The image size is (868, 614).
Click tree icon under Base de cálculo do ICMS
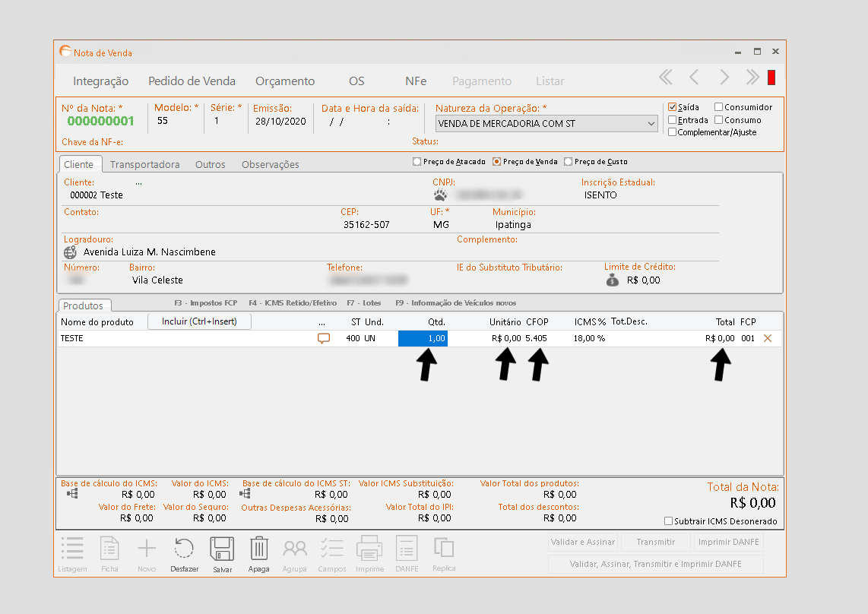[72, 493]
